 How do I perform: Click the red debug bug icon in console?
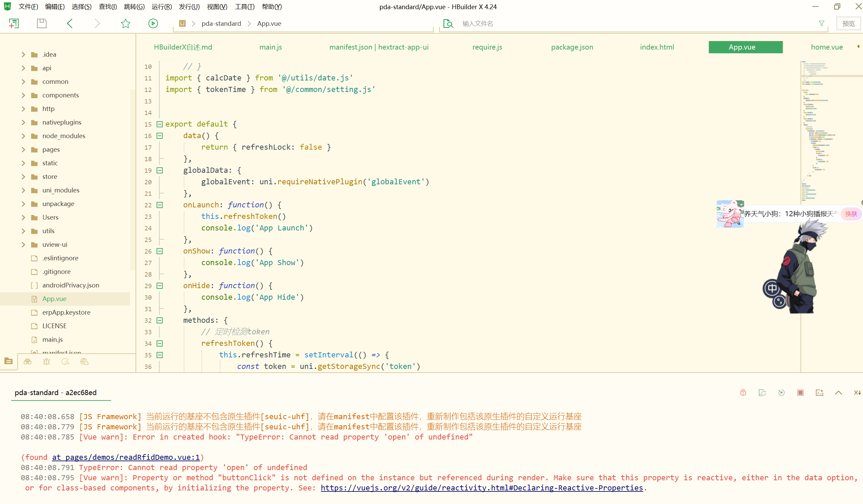pyautogui.click(x=743, y=392)
